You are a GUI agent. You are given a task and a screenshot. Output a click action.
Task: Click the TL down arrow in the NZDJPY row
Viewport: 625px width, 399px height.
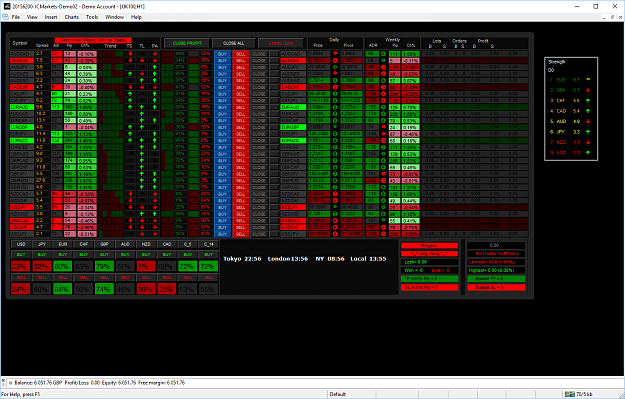142,207
